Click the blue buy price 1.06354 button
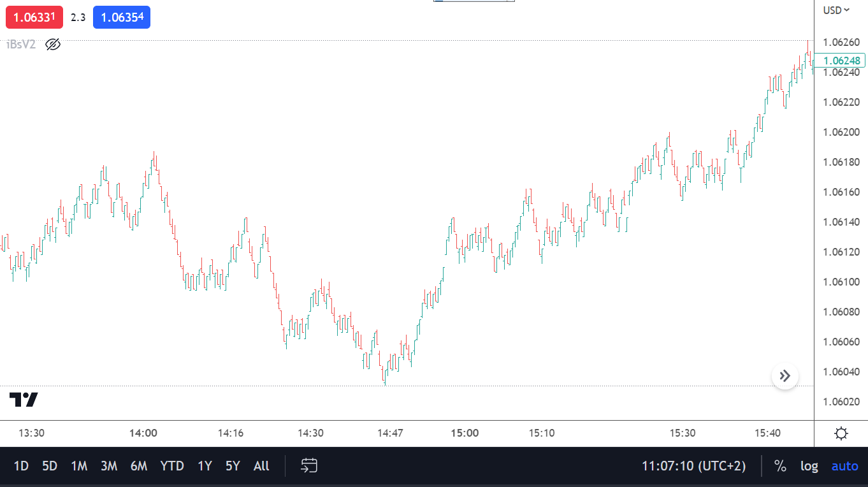The height and width of the screenshot is (487, 868). click(x=122, y=17)
